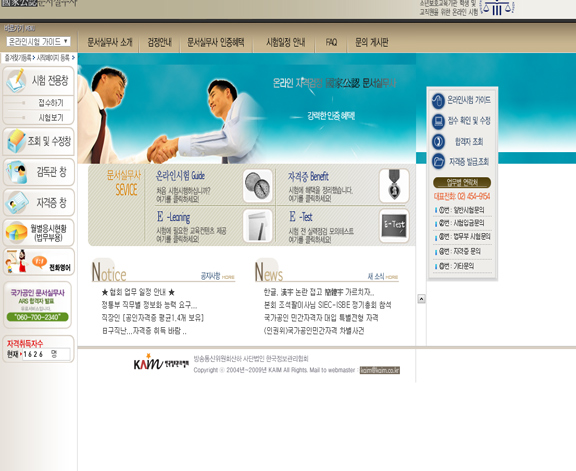Click the 월별응시현황 pie chart icon
The height and width of the screenshot is (471, 576).
pyautogui.click(x=17, y=232)
